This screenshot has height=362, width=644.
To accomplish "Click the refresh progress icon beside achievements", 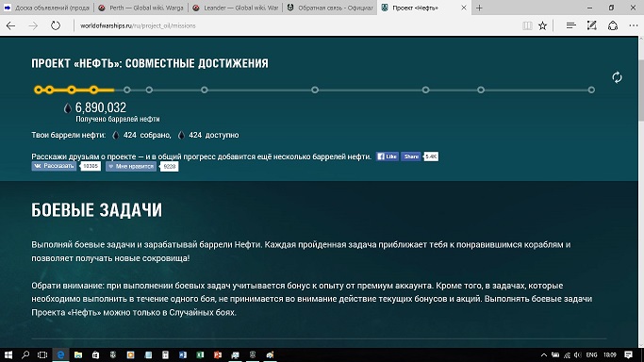I will pos(617,77).
